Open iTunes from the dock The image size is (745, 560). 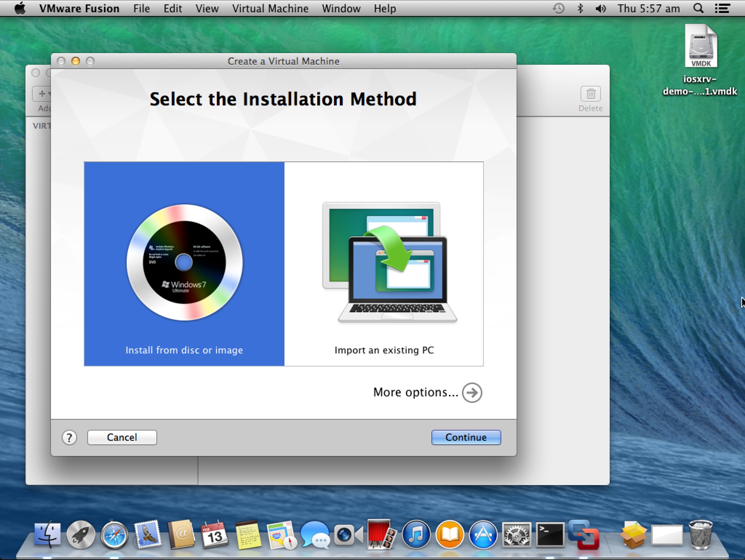[x=416, y=535]
